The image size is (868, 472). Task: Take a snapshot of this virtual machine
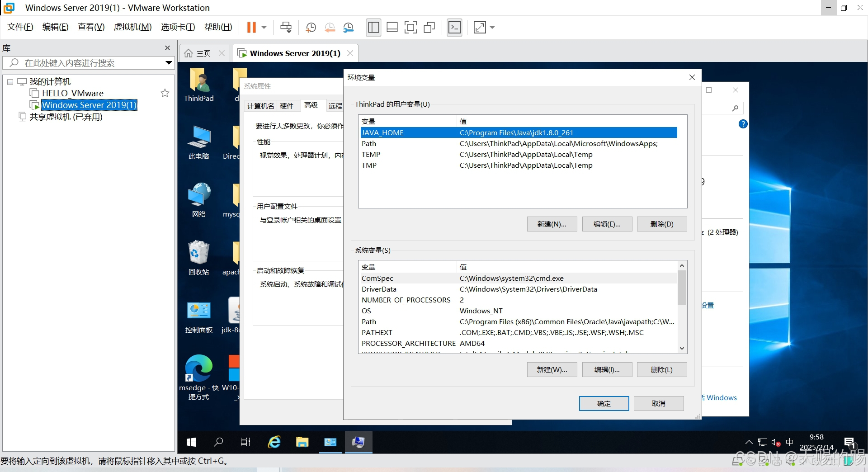tap(311, 28)
